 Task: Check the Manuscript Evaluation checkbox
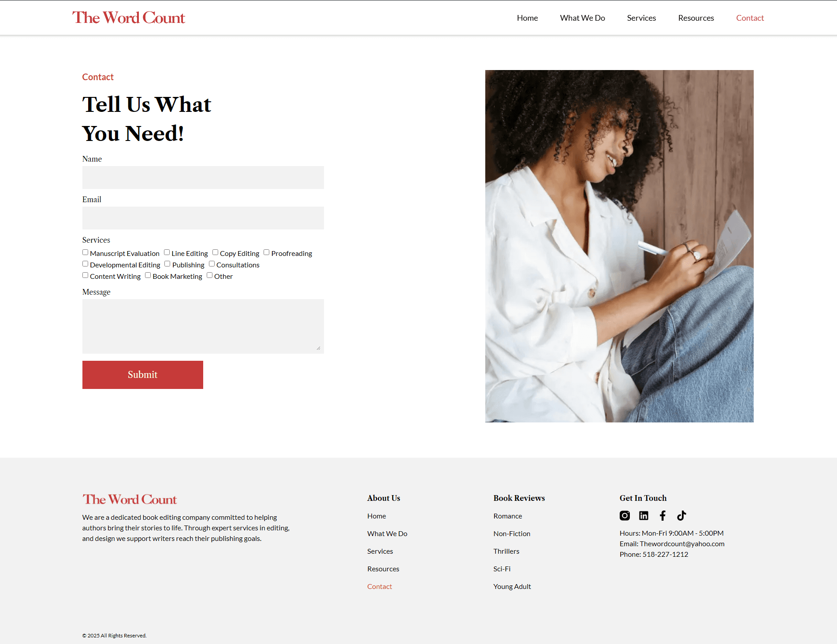[85, 252]
